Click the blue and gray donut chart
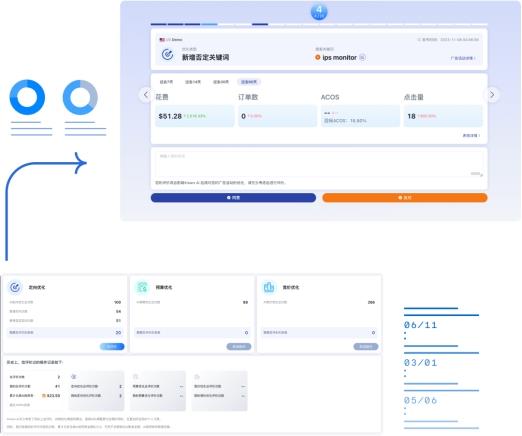The height and width of the screenshot is (436, 522). [x=80, y=97]
